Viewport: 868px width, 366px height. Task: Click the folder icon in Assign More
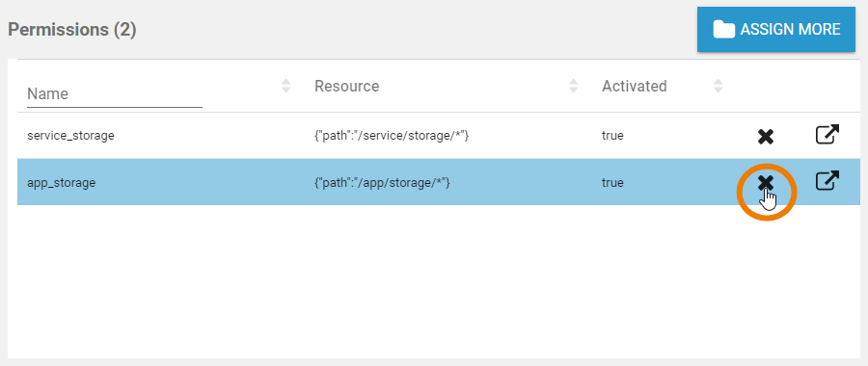(723, 29)
